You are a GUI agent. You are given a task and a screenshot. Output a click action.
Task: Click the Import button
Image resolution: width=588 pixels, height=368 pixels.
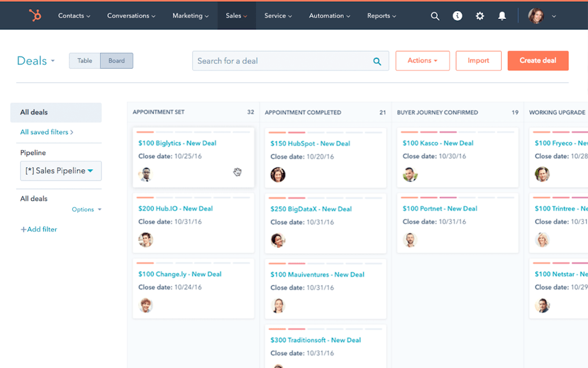[478, 61]
